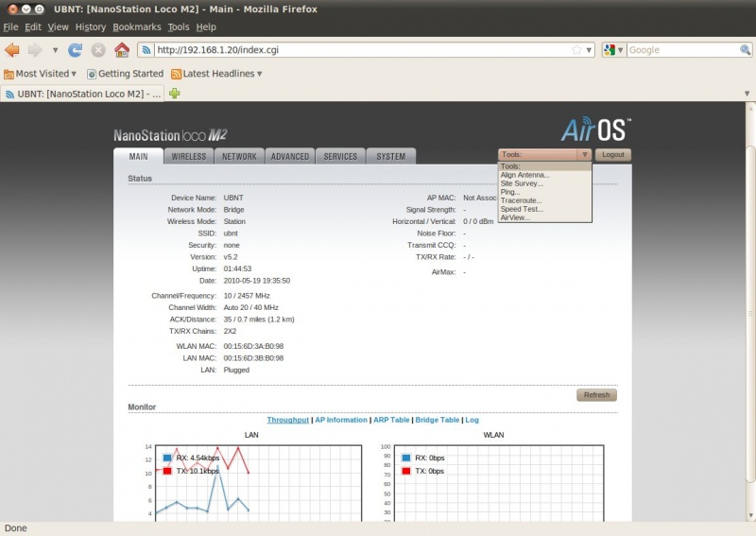This screenshot has height=536, width=756.
Task: Click the WLAN red TX legend swatch
Action: [x=406, y=471]
